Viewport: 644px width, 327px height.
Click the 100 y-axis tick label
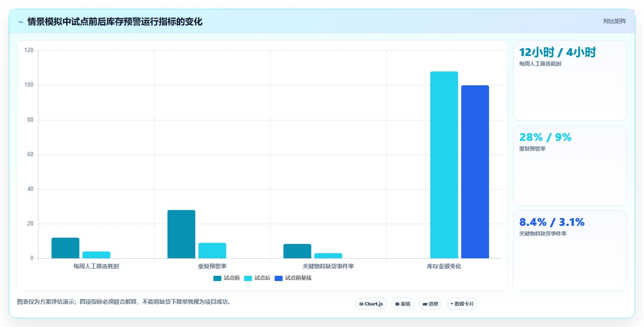[29, 85]
